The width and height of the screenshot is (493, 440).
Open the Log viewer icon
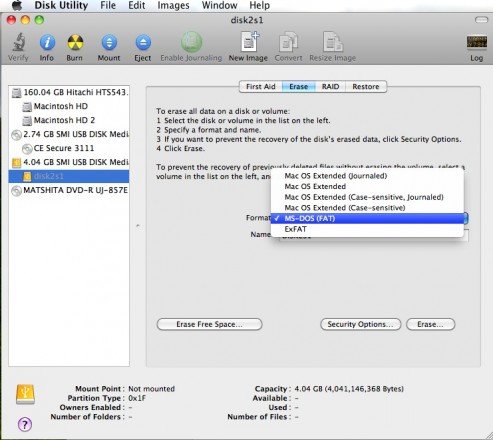click(477, 43)
